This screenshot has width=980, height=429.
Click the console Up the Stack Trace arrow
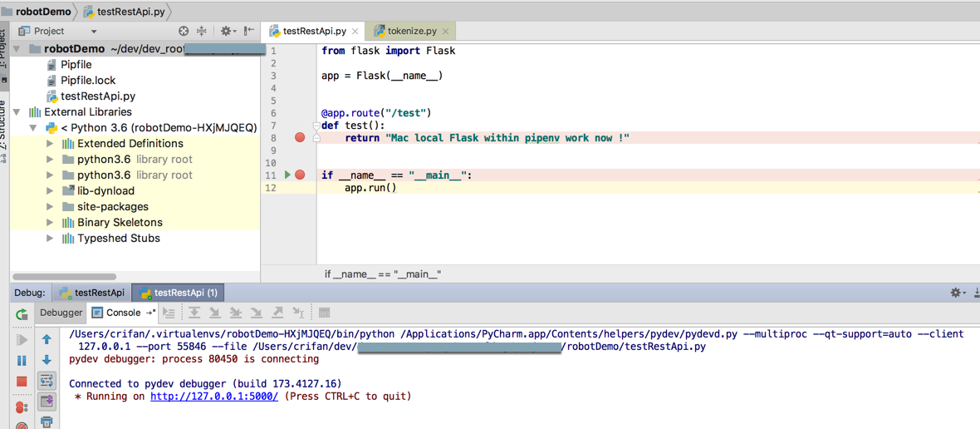point(47,339)
